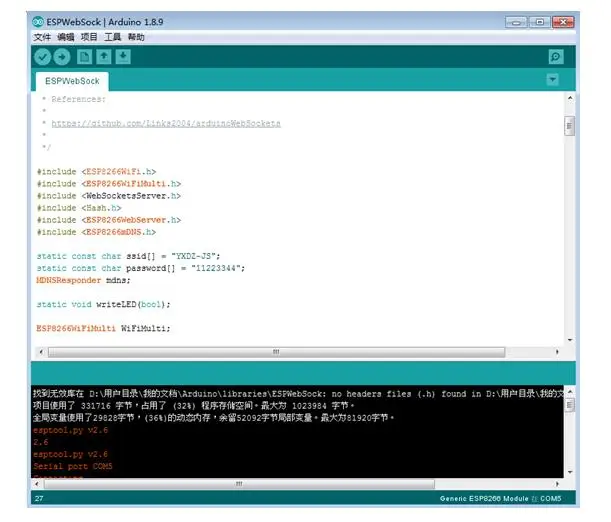The width and height of the screenshot is (611, 522).
Task: Close the Arduino window
Action: [563, 22]
